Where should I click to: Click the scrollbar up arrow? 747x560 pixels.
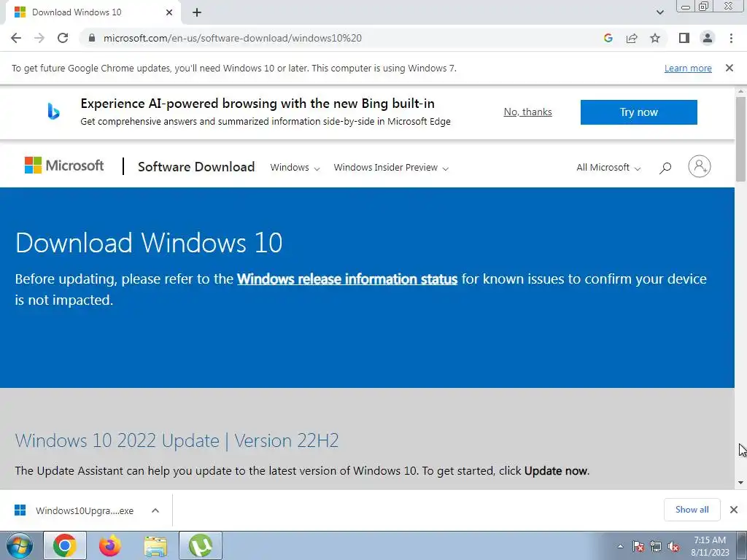740,91
